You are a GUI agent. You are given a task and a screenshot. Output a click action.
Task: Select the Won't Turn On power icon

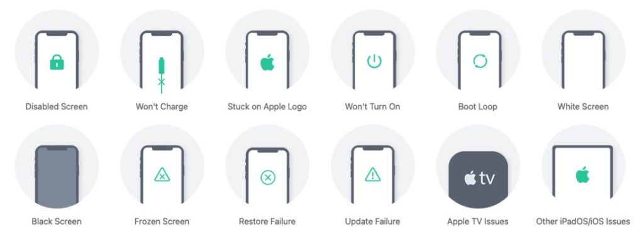click(374, 62)
